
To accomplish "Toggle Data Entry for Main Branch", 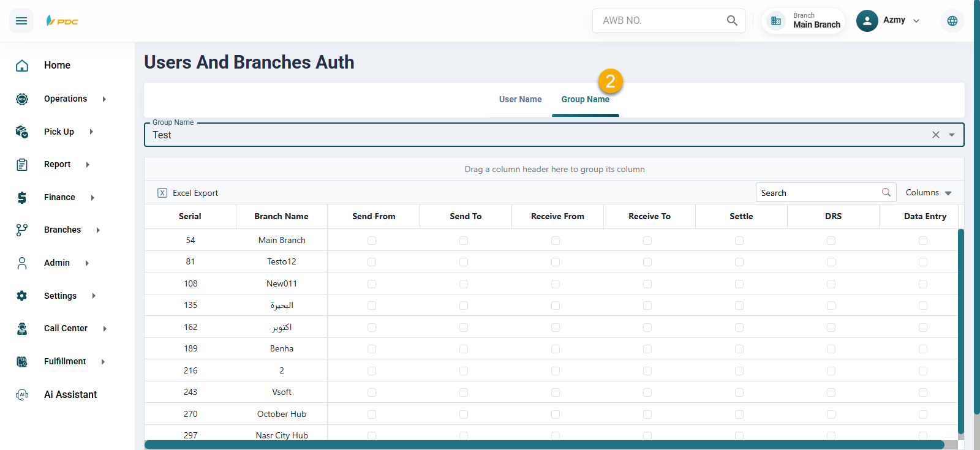I will pyautogui.click(x=923, y=241).
